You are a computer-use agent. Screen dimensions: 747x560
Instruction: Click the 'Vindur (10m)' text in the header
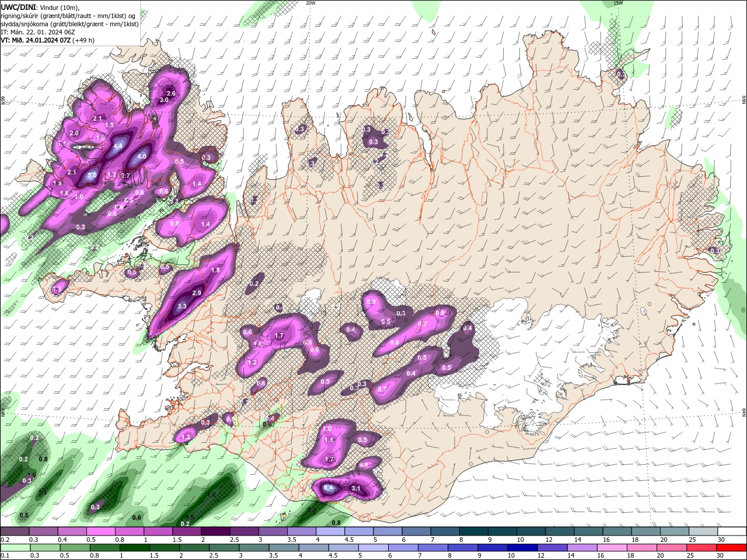coord(60,7)
